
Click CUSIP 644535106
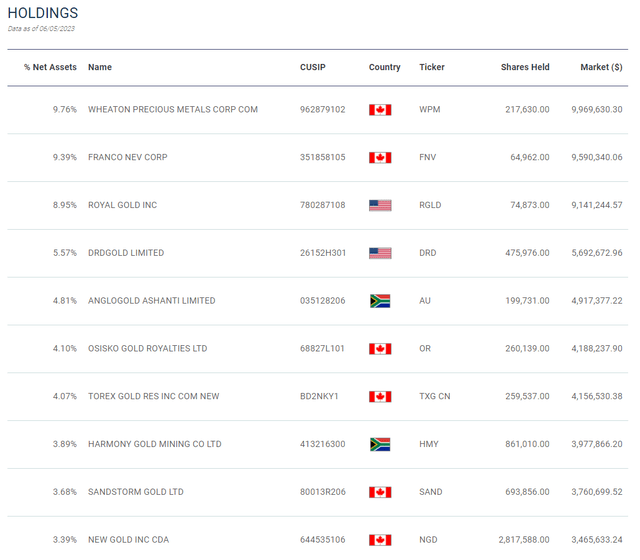(x=322, y=539)
